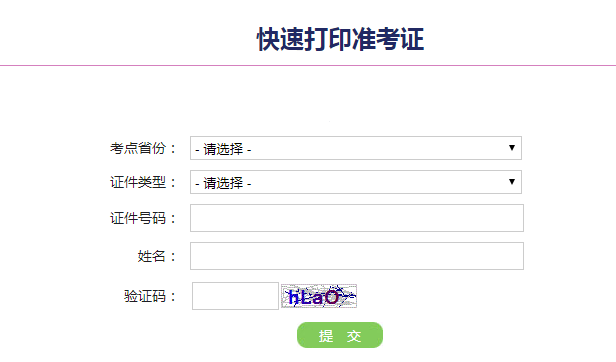This screenshot has height=362, width=616.
Task: Submit the form with 提交 button
Action: [x=340, y=335]
